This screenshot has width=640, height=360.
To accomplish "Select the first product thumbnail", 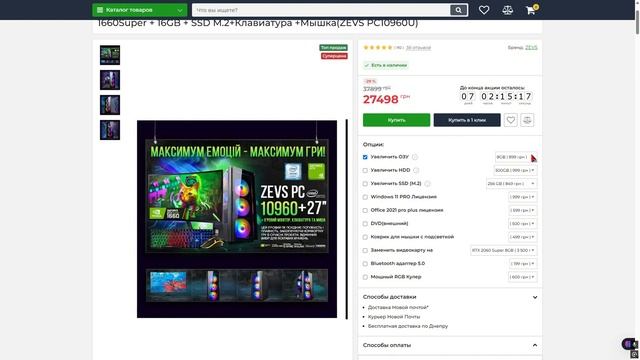I will point(110,55).
